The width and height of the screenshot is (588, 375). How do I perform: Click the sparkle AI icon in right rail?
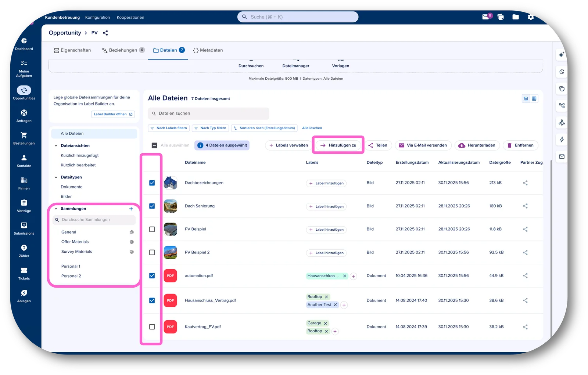(562, 55)
